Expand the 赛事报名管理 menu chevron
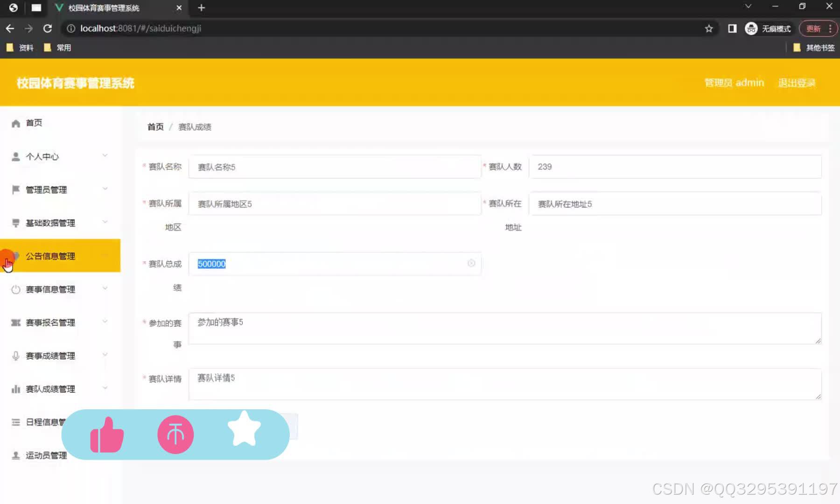The image size is (840, 504). coord(105,321)
